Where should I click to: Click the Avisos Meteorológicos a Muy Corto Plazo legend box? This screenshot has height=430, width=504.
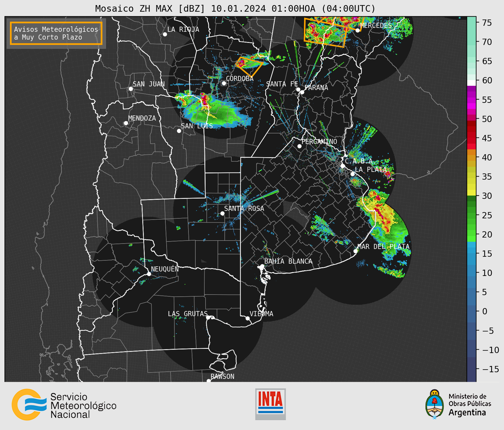(56, 33)
